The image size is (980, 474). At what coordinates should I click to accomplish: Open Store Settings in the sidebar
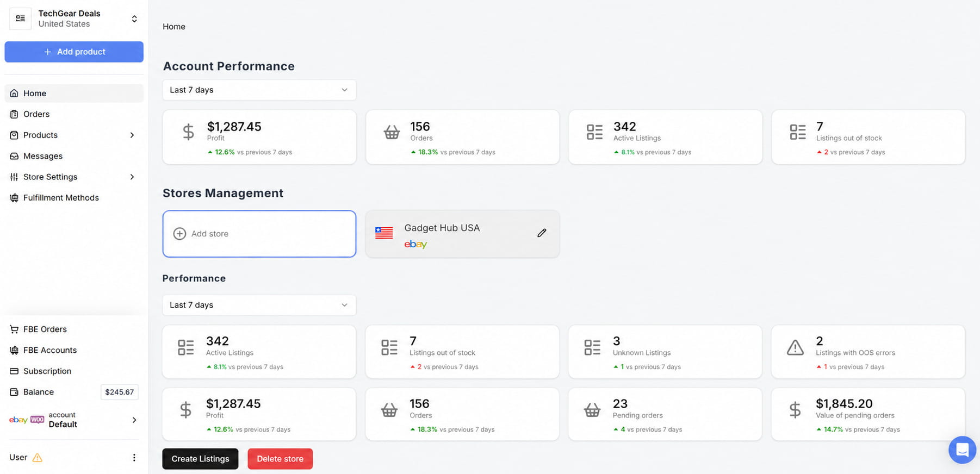click(x=74, y=177)
